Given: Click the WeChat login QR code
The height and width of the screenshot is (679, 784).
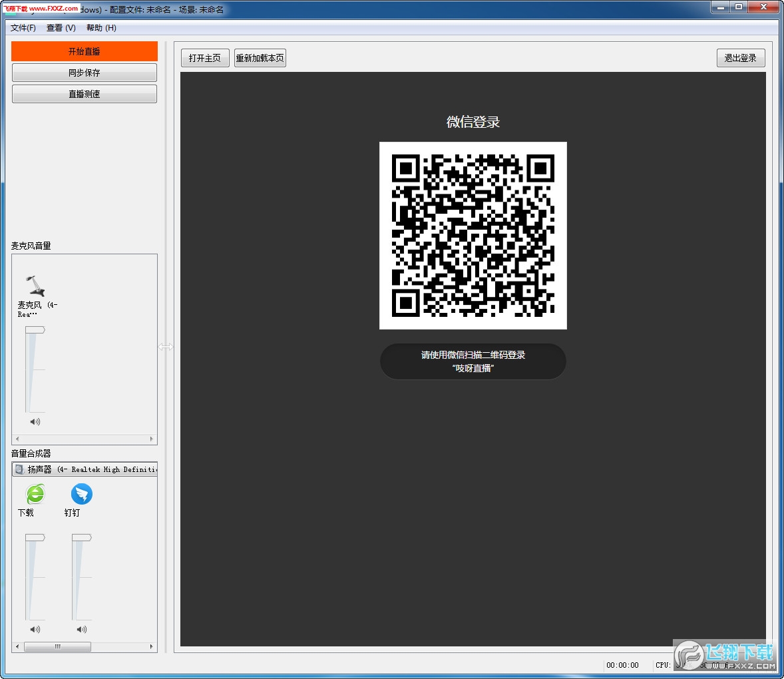Looking at the screenshot, I should point(473,236).
